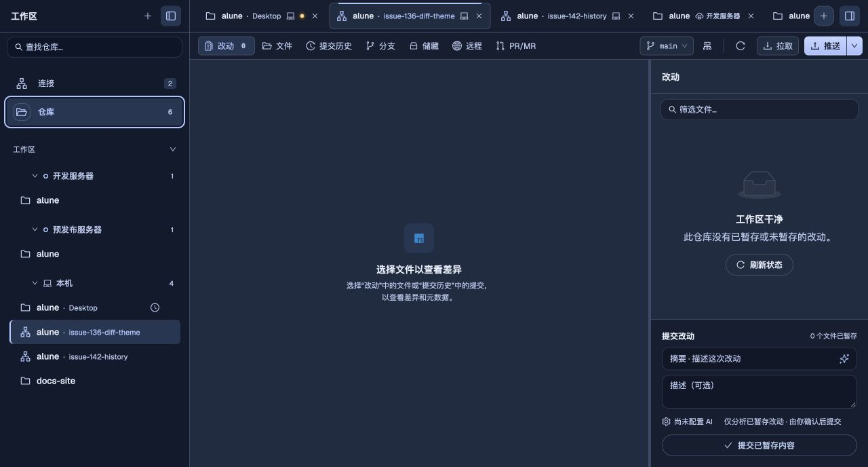Close the issue-142-history tab

click(x=631, y=16)
